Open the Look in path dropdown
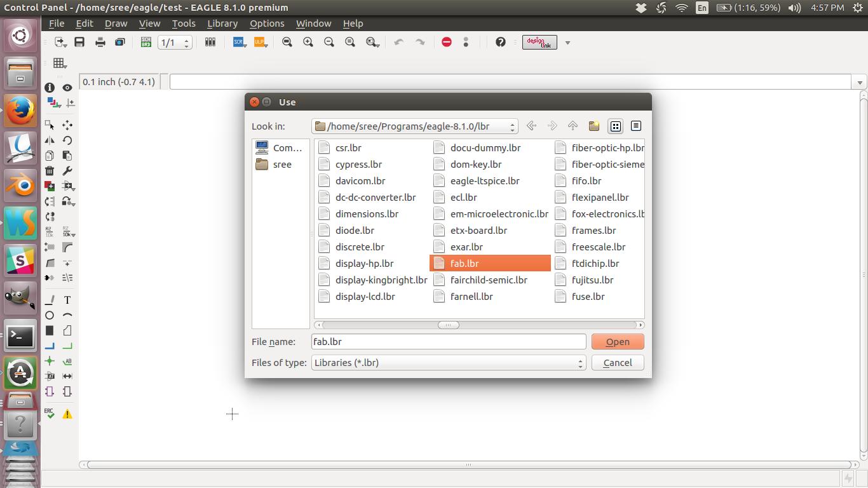The image size is (868, 488). 415,126
